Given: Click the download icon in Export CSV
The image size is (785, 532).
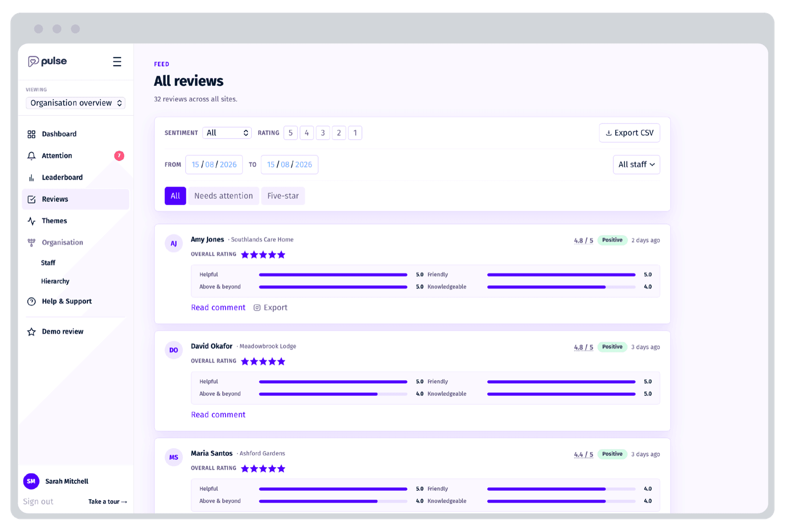Looking at the screenshot, I should point(609,133).
